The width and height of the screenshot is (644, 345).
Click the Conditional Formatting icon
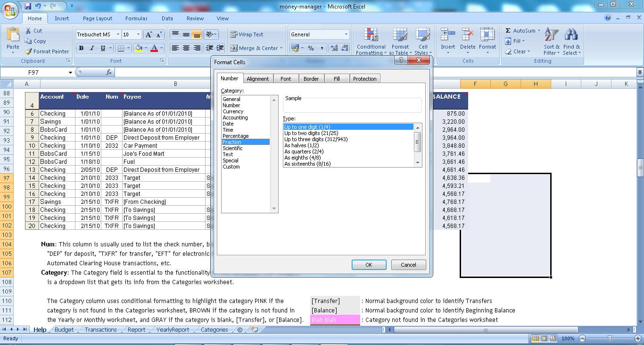(x=371, y=35)
